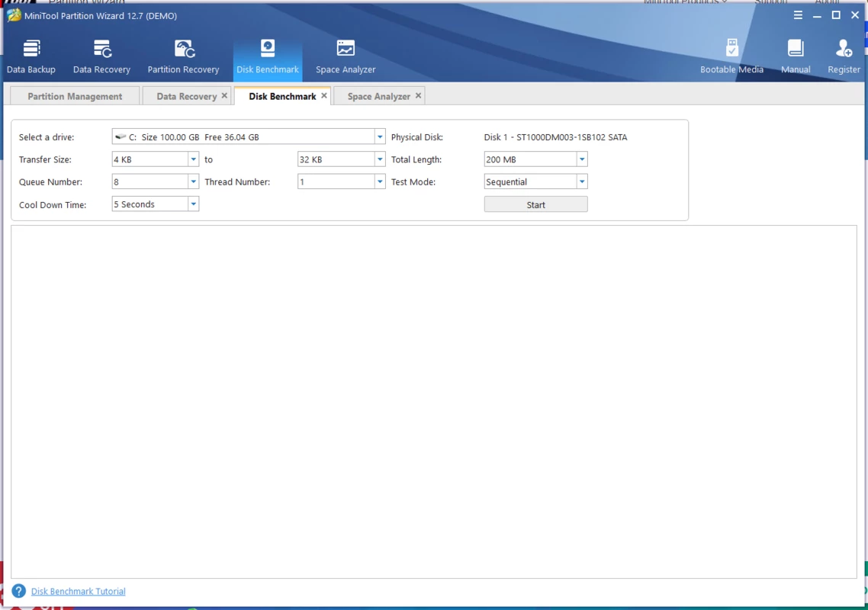Viewport: 868px width, 610px height.
Task: Open the Total Length dropdown
Action: click(x=581, y=159)
